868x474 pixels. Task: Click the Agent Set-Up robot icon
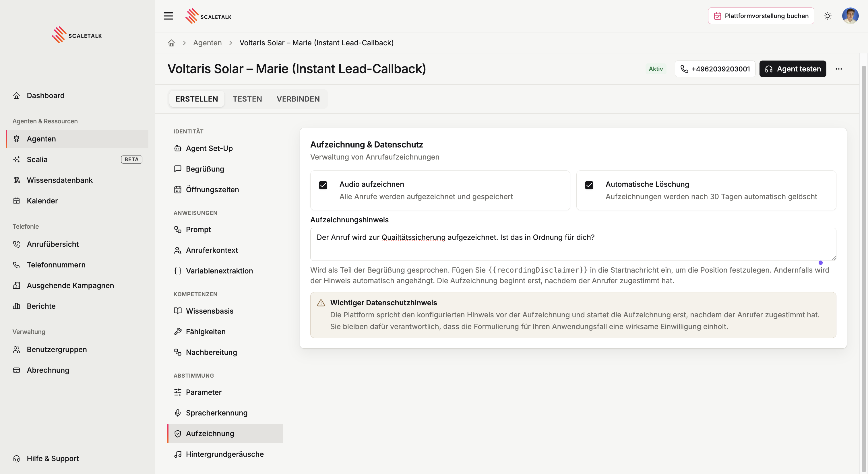pos(178,148)
